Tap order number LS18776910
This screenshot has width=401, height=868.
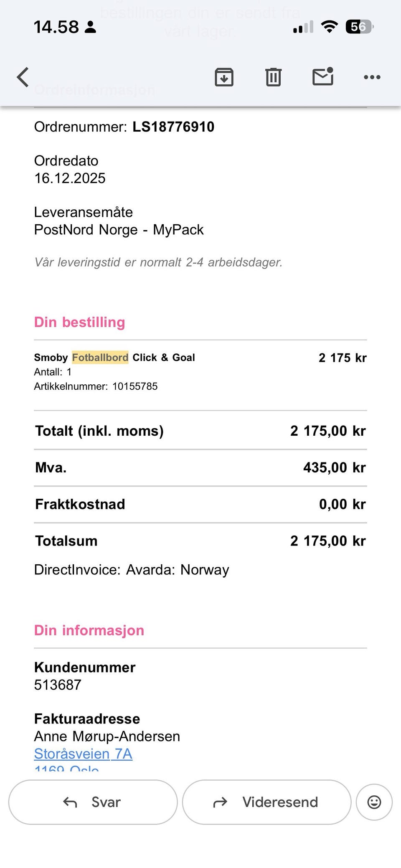pyautogui.click(x=173, y=127)
